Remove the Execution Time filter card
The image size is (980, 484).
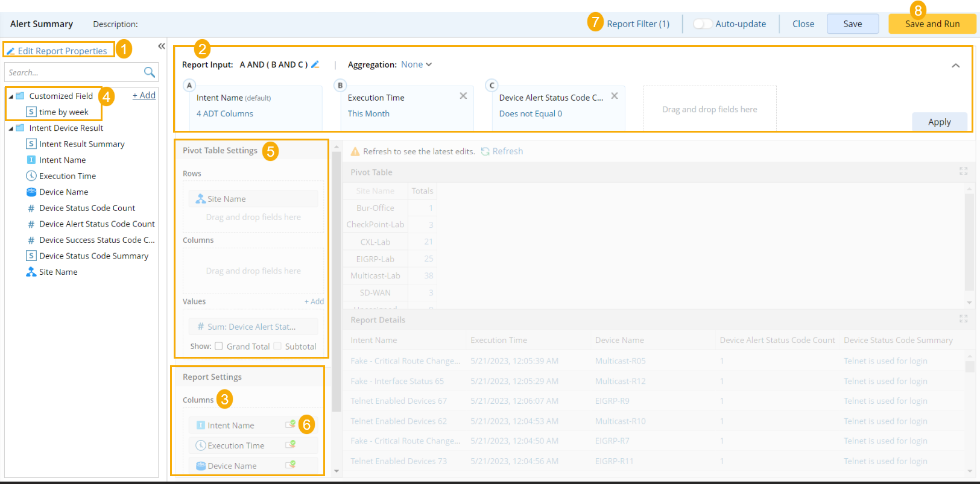[463, 96]
